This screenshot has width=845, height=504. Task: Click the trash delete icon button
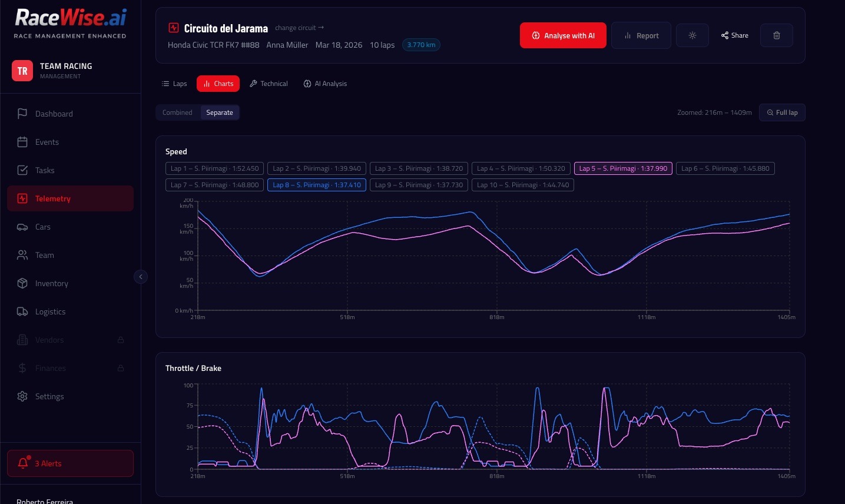776,35
